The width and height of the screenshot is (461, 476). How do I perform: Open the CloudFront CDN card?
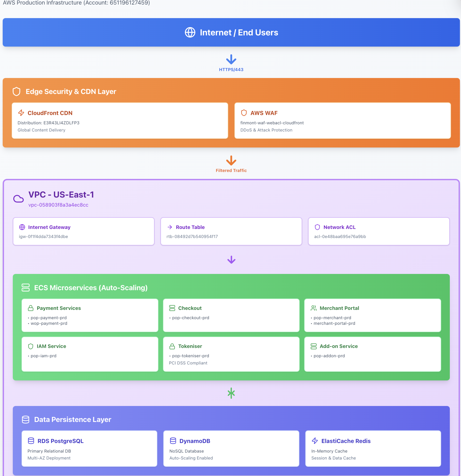120,121
